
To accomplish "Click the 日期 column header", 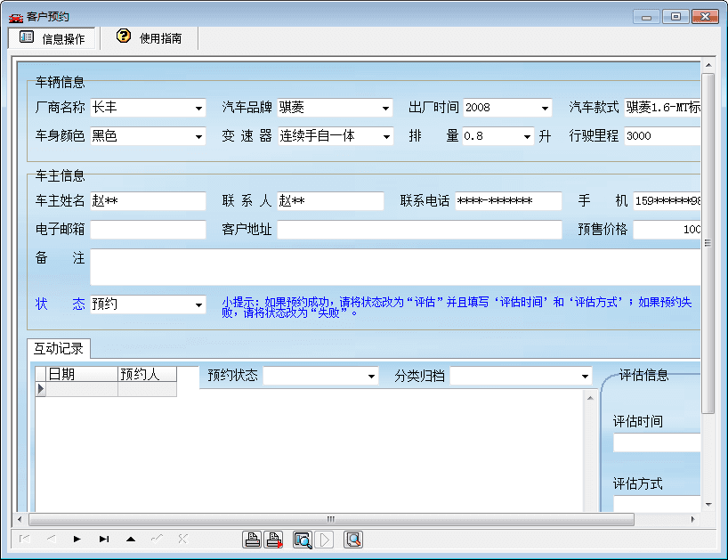I will click(80, 375).
